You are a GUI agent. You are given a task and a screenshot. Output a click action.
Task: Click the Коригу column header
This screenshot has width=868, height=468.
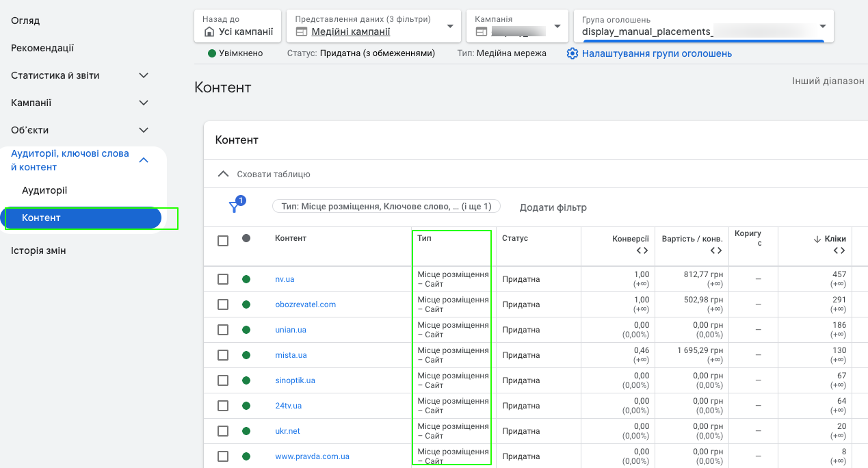[x=748, y=238]
